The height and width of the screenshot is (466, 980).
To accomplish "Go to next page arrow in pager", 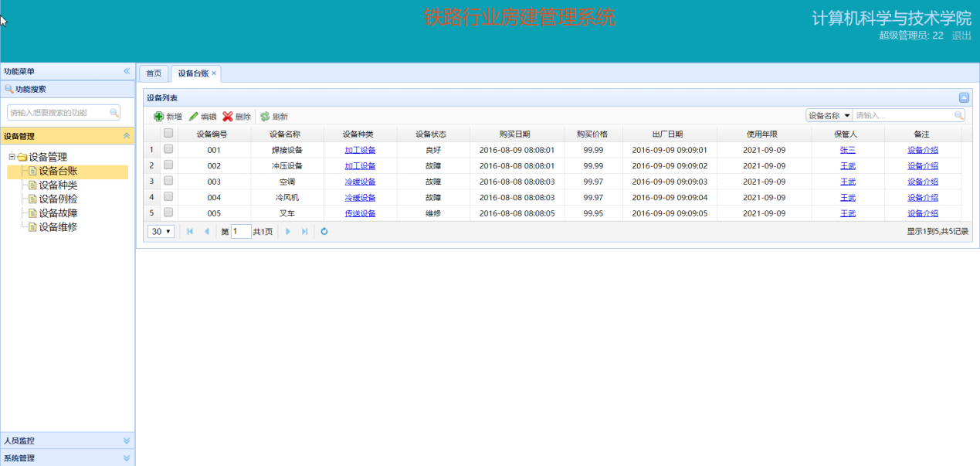I will [288, 231].
